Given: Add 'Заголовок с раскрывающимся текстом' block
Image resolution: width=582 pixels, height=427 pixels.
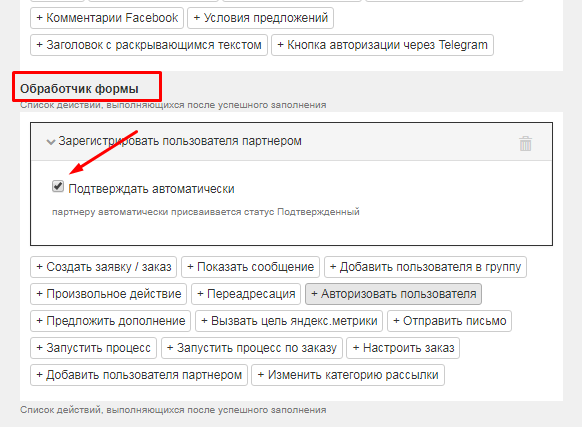Looking at the screenshot, I should (148, 45).
